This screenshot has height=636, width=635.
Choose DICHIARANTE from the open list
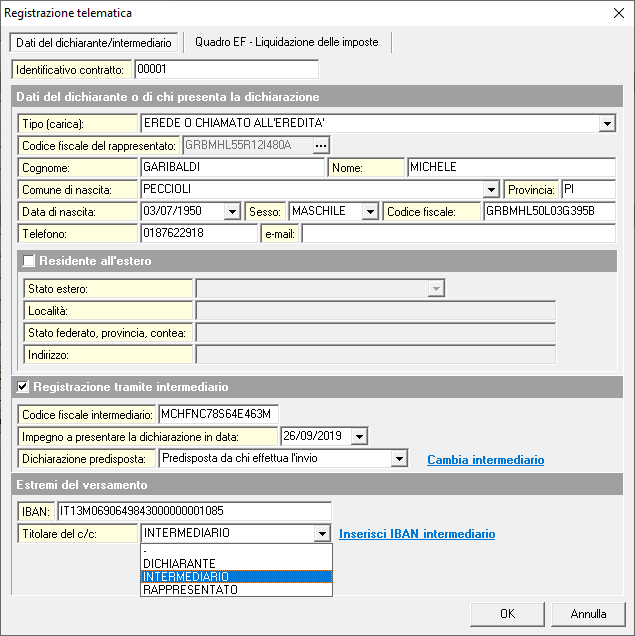coord(179,564)
